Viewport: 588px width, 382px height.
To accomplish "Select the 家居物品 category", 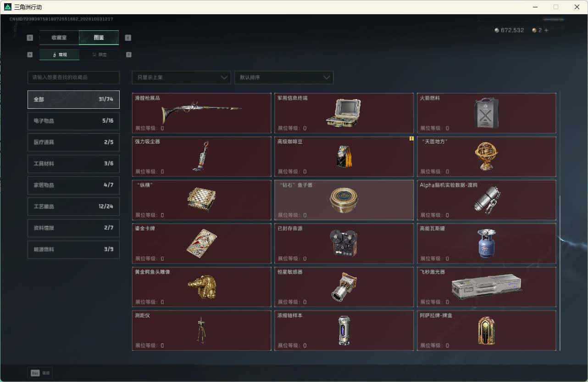I will tap(73, 185).
